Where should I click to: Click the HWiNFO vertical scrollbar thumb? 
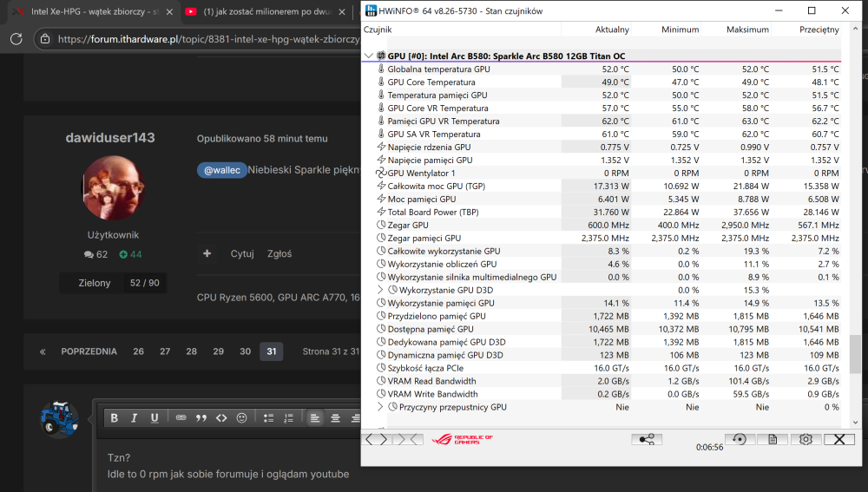(x=856, y=354)
